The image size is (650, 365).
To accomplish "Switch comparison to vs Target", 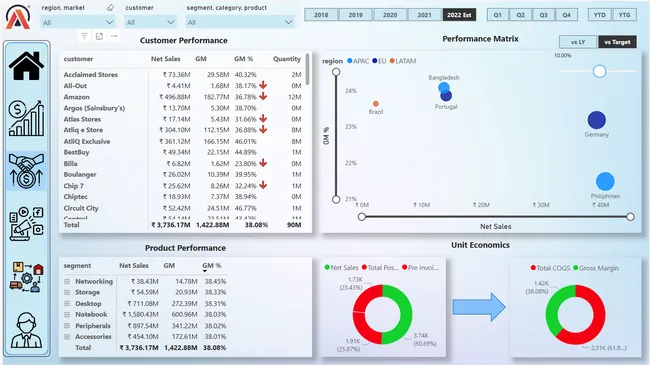I will pos(617,42).
